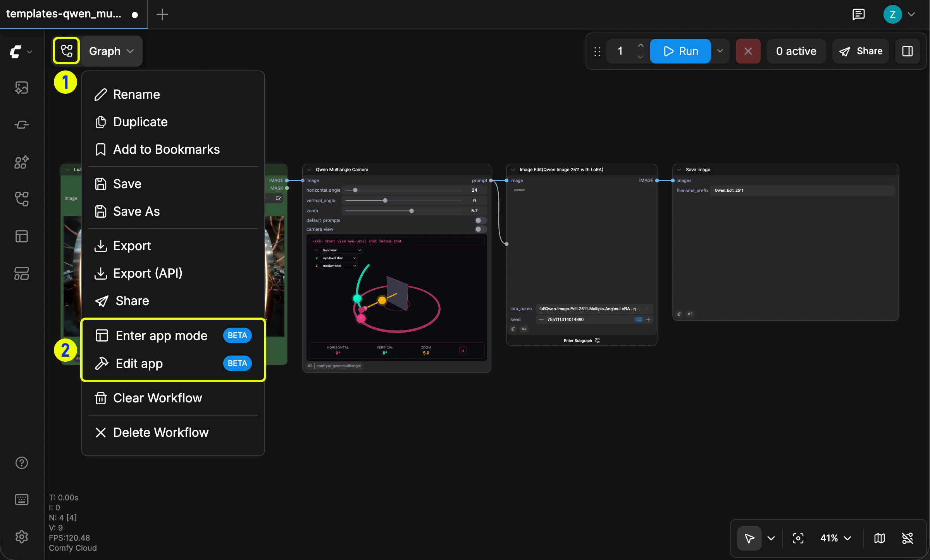The width and height of the screenshot is (930, 560).
Task: Toggle the minimap map icon
Action: point(880,538)
